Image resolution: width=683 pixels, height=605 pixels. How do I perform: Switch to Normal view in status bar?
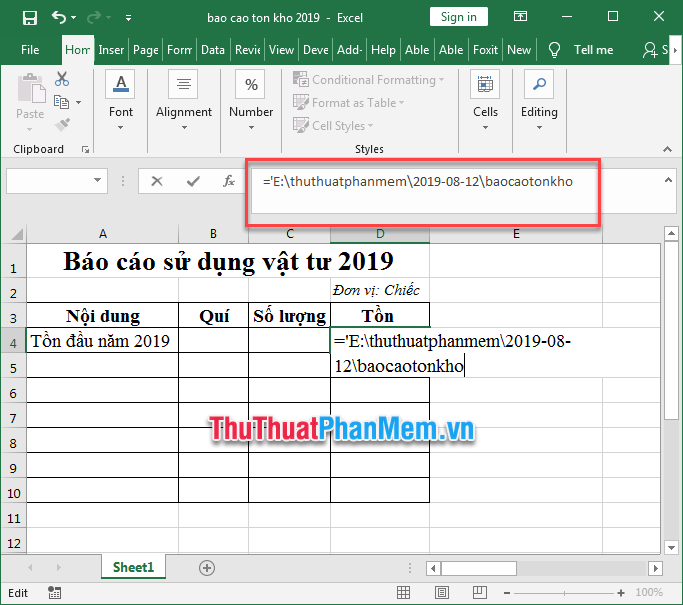coord(403,593)
